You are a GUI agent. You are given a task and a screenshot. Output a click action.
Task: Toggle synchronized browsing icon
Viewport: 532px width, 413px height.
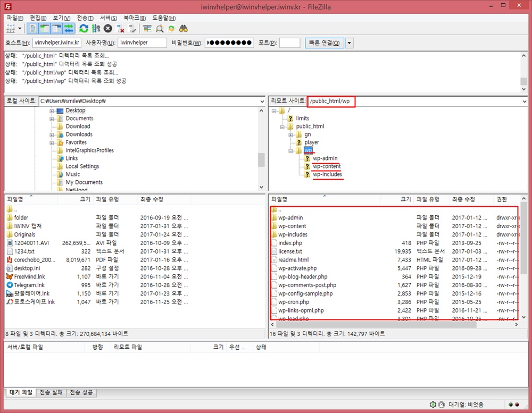pos(171,29)
